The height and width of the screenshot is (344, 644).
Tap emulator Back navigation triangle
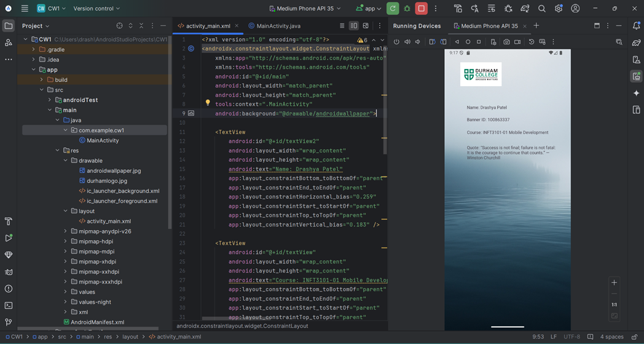pos(457,42)
